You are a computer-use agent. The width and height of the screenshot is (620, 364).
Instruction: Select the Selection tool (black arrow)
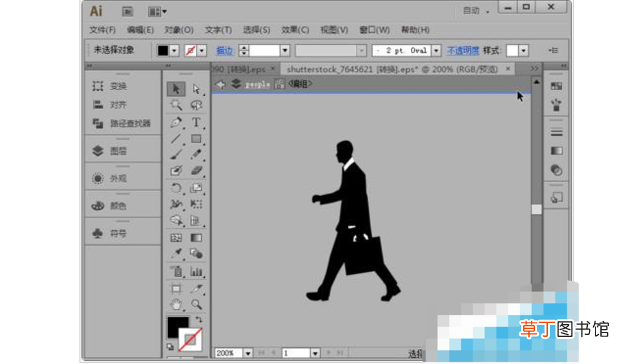[x=176, y=89]
